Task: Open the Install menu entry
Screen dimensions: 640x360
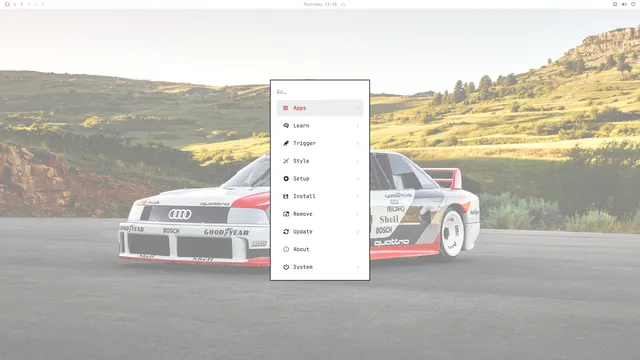Action: 320,196
